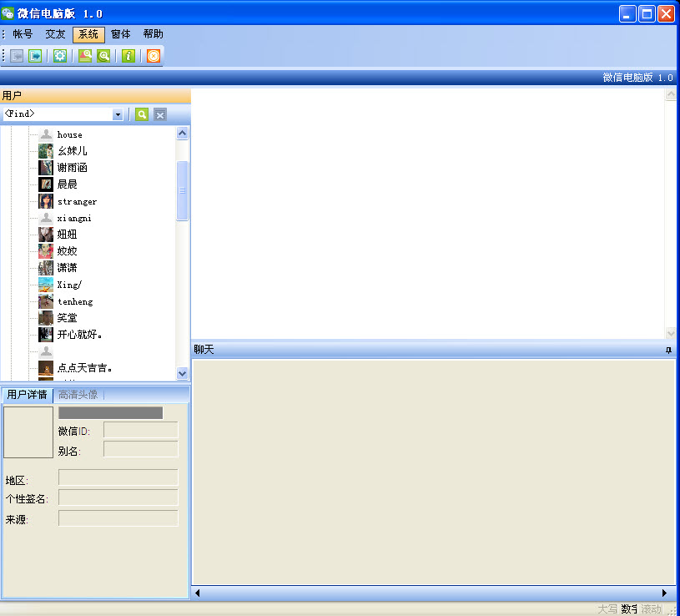Image resolution: width=680 pixels, height=616 pixels.
Task: Click xiangni's default avatar icon
Action: (46, 218)
